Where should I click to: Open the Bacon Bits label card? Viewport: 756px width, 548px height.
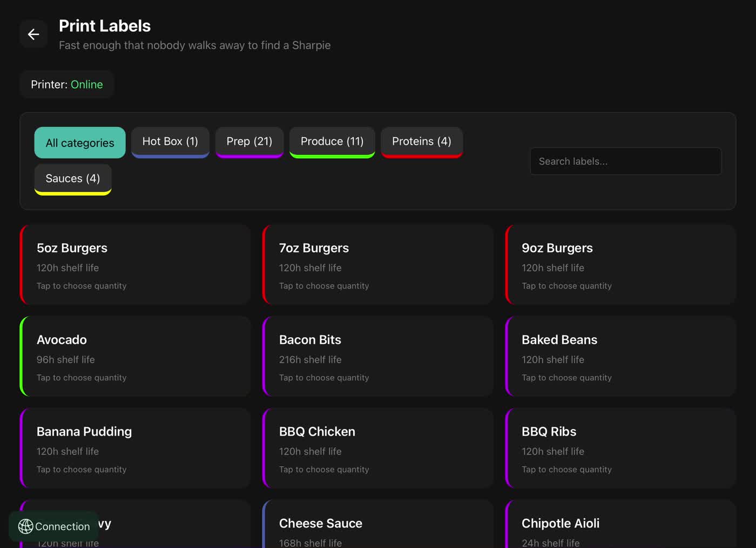coord(378,357)
